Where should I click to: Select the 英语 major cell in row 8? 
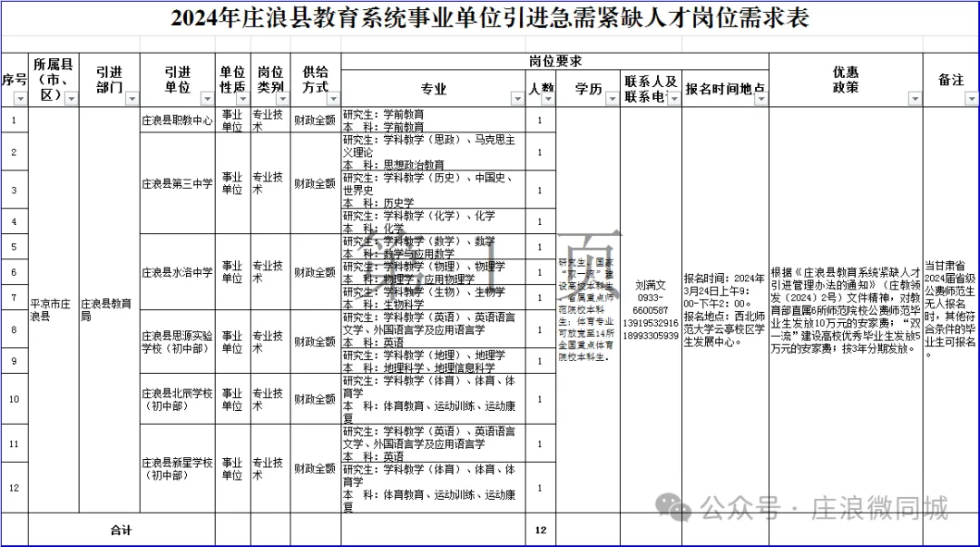(434, 329)
